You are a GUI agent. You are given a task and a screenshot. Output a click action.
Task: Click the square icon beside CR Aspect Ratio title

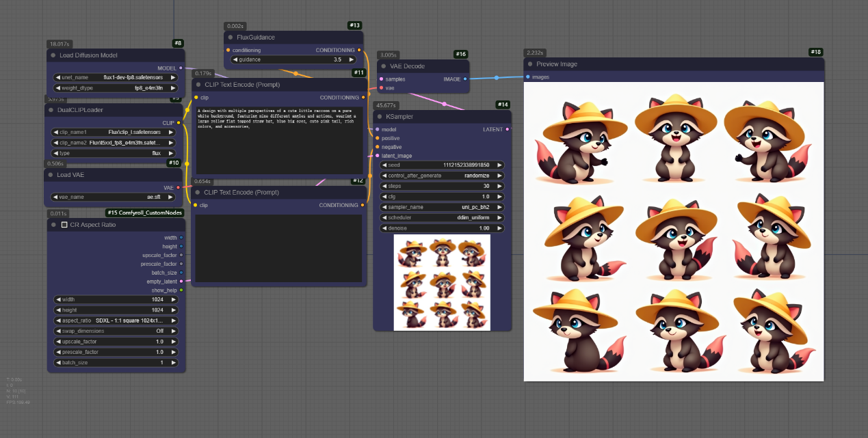[x=64, y=225]
